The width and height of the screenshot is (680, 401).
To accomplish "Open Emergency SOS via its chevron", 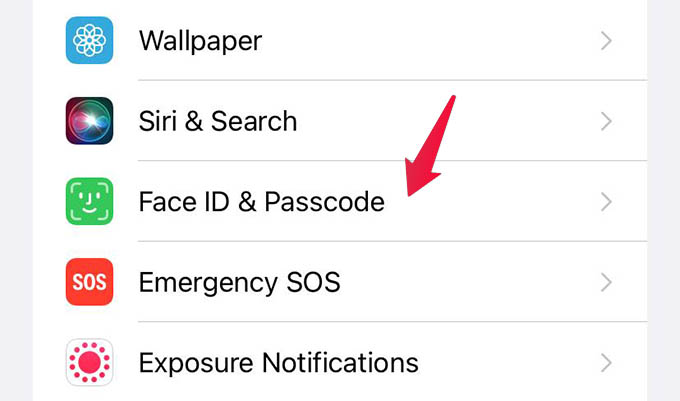I will click(x=606, y=281).
